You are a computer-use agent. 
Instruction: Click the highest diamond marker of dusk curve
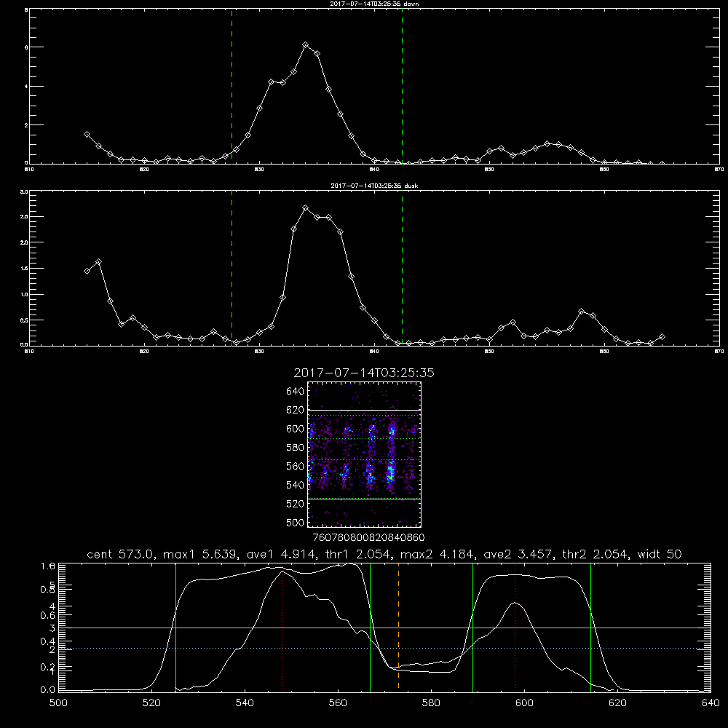tap(306, 208)
